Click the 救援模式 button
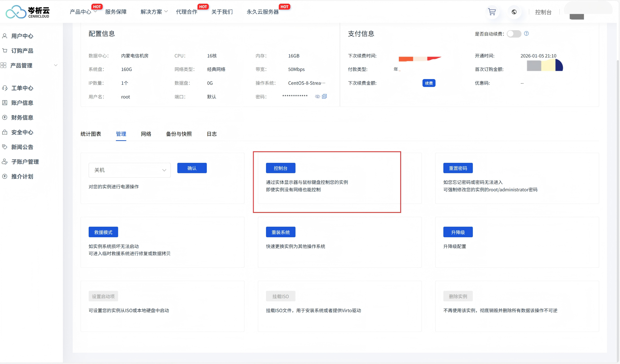 103,232
